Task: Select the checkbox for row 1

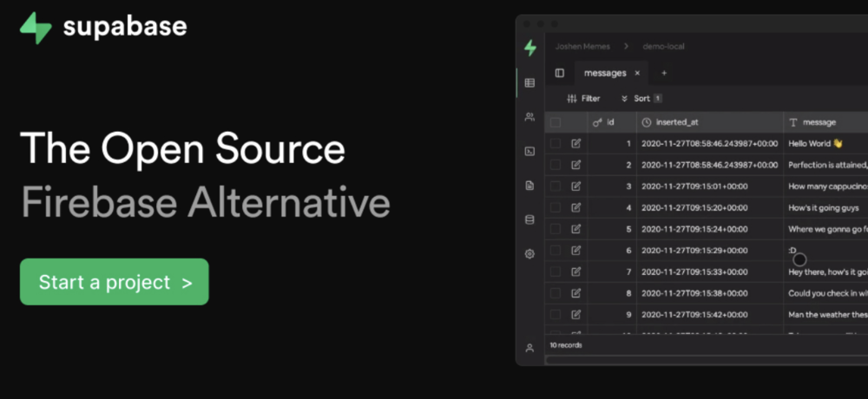Action: pyautogui.click(x=556, y=143)
